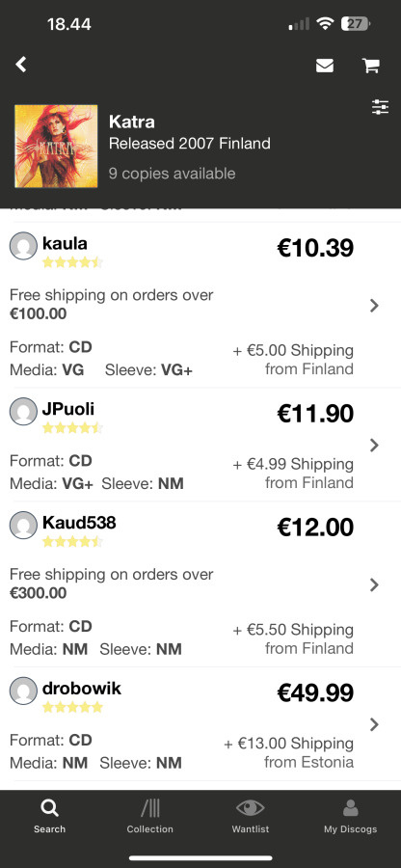Tap the kaula seller avatar
The height and width of the screenshot is (868, 401).
[x=23, y=246]
